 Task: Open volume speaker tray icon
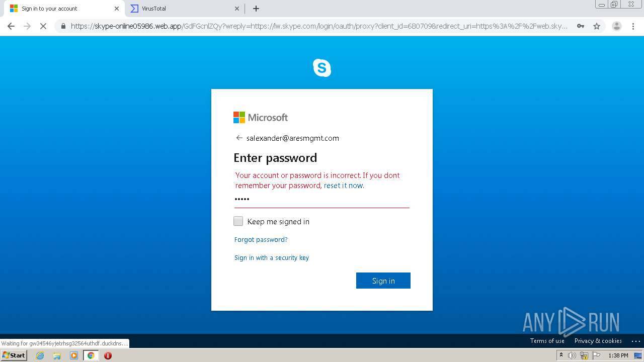(x=572, y=355)
